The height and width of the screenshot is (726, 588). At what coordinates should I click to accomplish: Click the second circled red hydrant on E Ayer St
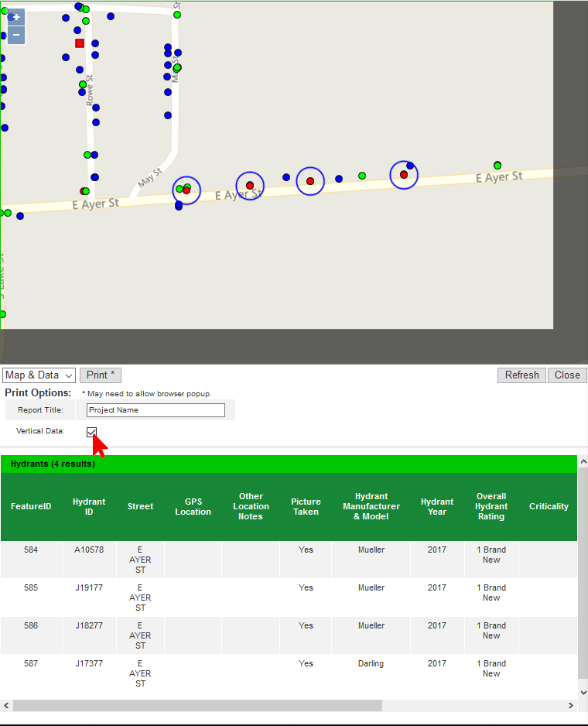250,186
